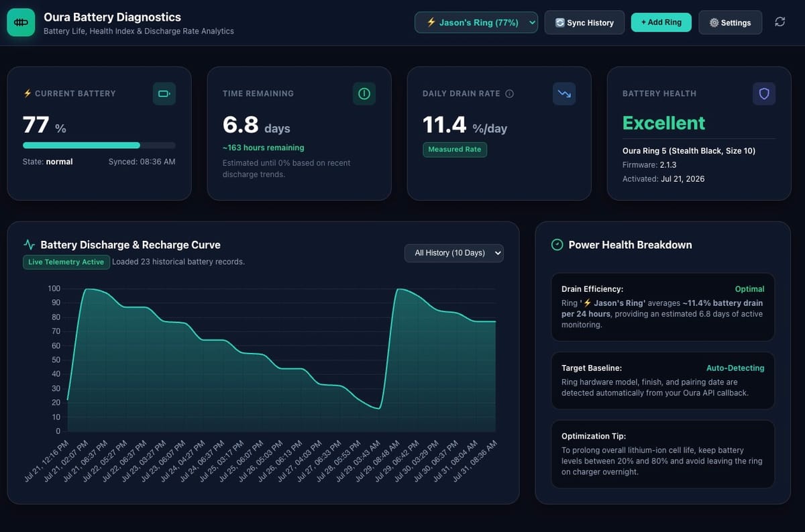
Task: Click the lightning icon beside Current Battery label
Action: click(x=28, y=94)
